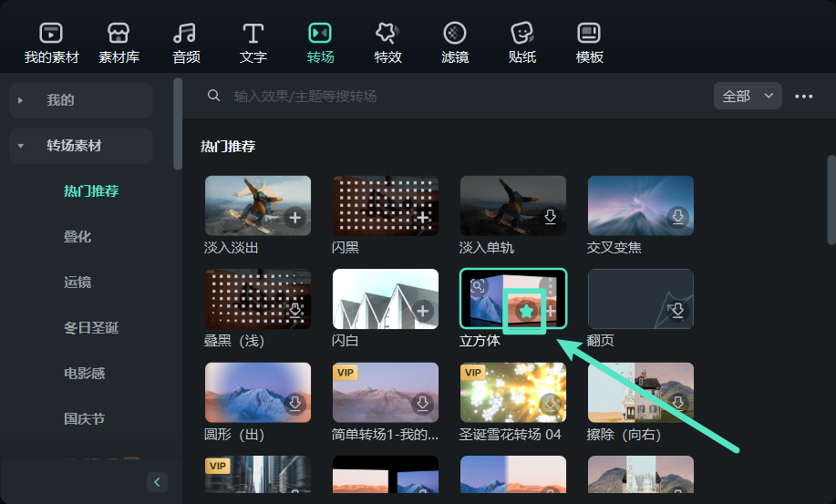Add 立方体 using its plus icon

pos(551,311)
